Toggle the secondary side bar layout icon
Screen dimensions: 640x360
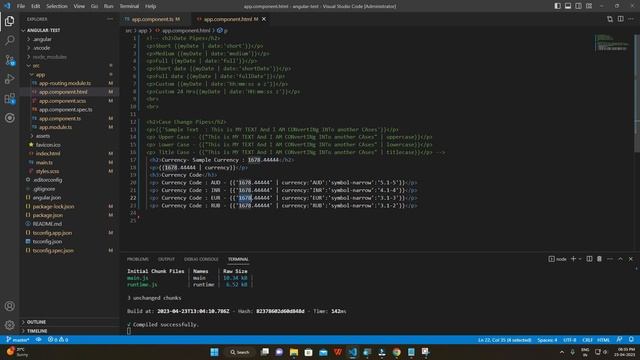(578, 6)
